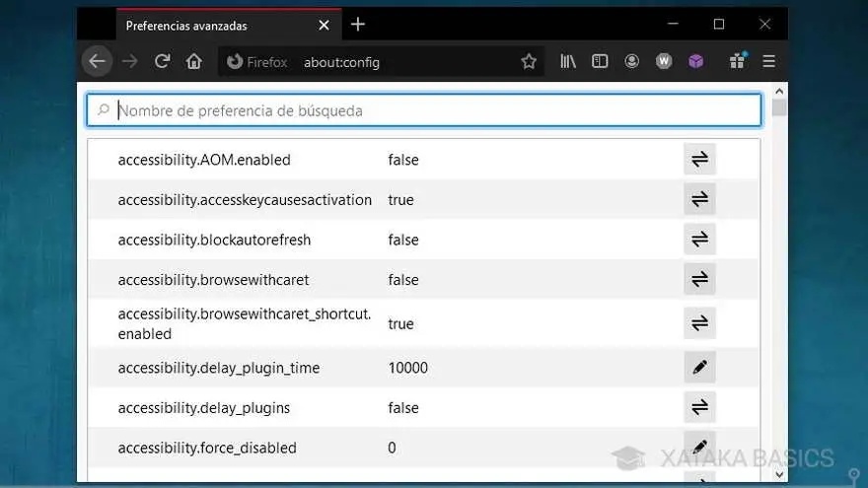Toggle accessibility.blockautorefresh value

point(699,239)
